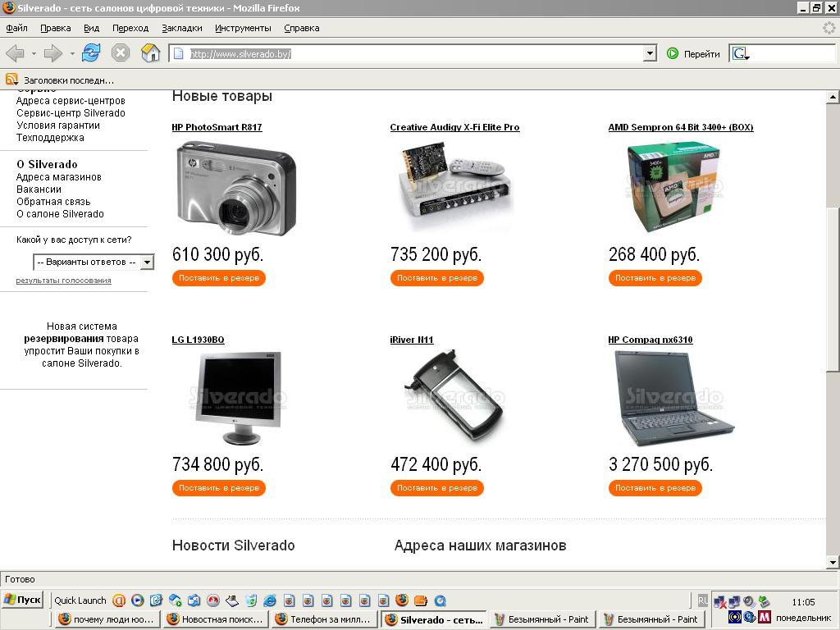The height and width of the screenshot is (630, 840).
Task: Open the Инструменты menu
Action: pos(243,28)
